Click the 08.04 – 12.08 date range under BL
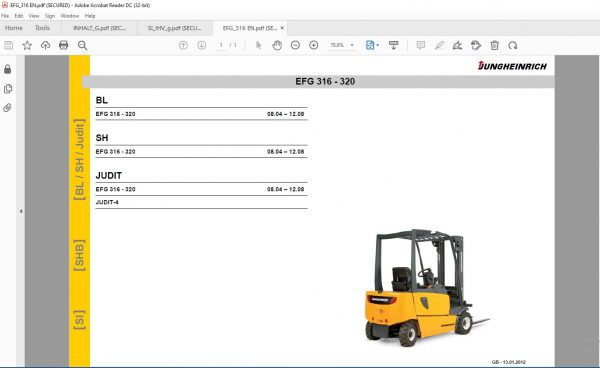 click(x=285, y=114)
